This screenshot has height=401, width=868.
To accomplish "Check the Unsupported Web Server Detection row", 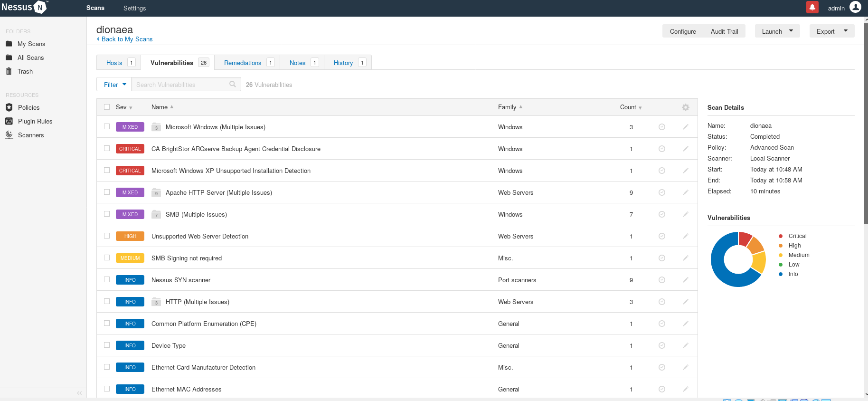I will (x=107, y=236).
